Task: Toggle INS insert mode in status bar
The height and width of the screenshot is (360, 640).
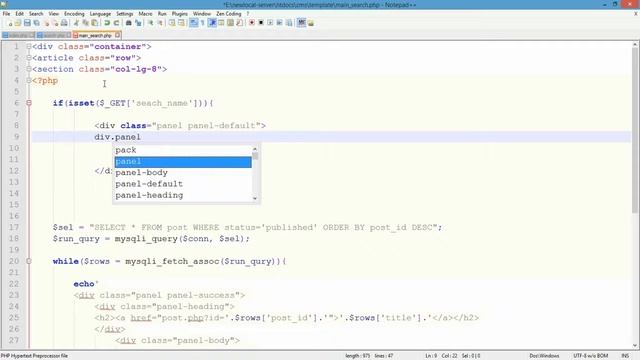Action: pyautogui.click(x=625, y=356)
